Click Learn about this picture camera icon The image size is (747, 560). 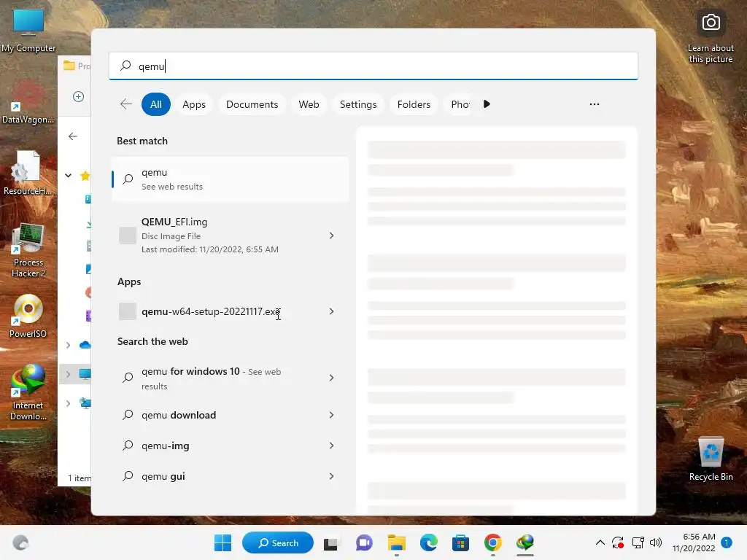pyautogui.click(x=711, y=23)
